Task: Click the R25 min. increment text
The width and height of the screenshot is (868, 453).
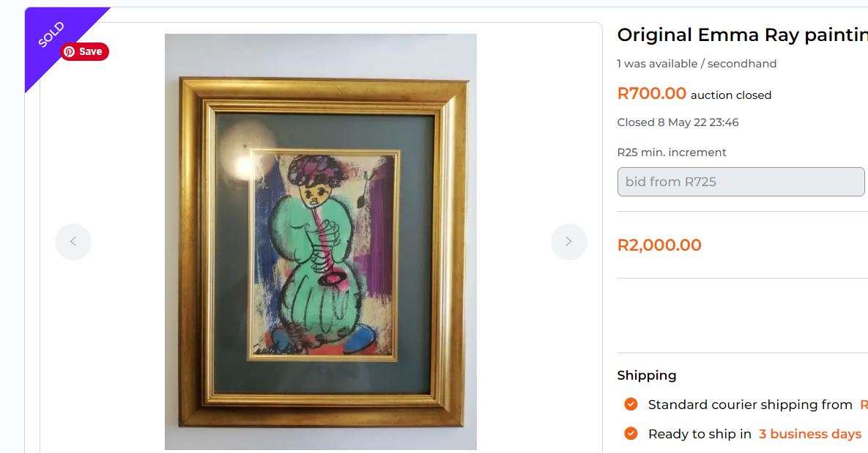Action: (671, 152)
